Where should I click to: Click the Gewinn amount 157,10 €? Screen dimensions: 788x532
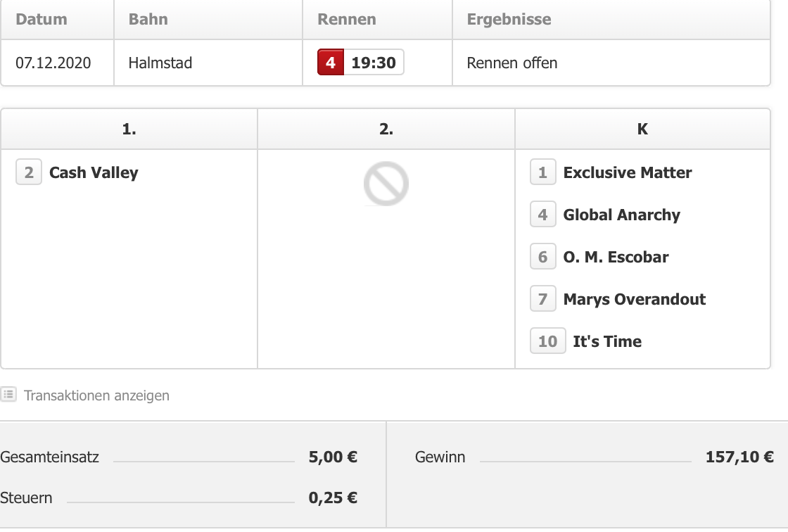click(x=739, y=457)
